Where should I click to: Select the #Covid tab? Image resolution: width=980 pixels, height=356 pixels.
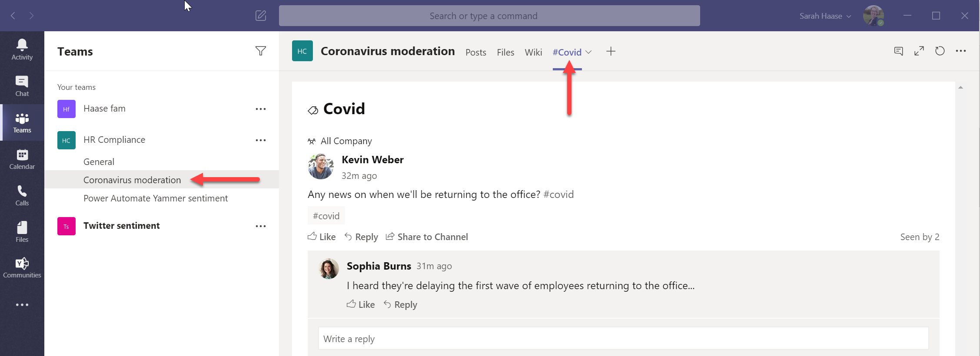[x=567, y=53]
